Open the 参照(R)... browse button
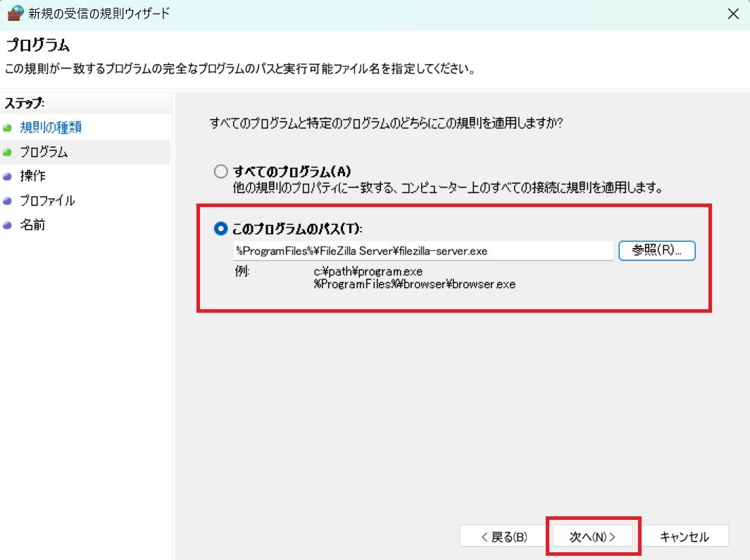750x560 pixels. pos(657,250)
